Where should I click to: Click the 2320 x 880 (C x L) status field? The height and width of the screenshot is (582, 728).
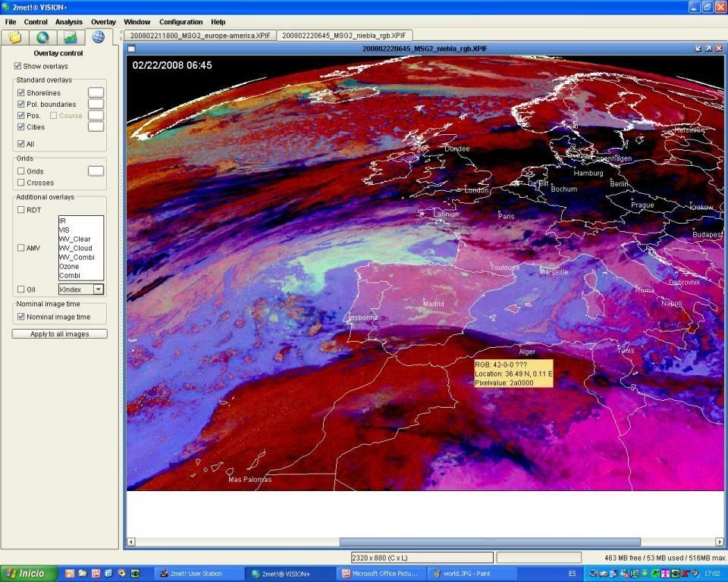tap(422, 558)
